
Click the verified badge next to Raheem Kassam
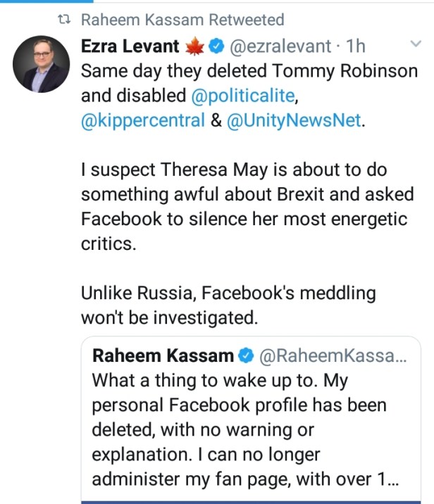[247, 356]
